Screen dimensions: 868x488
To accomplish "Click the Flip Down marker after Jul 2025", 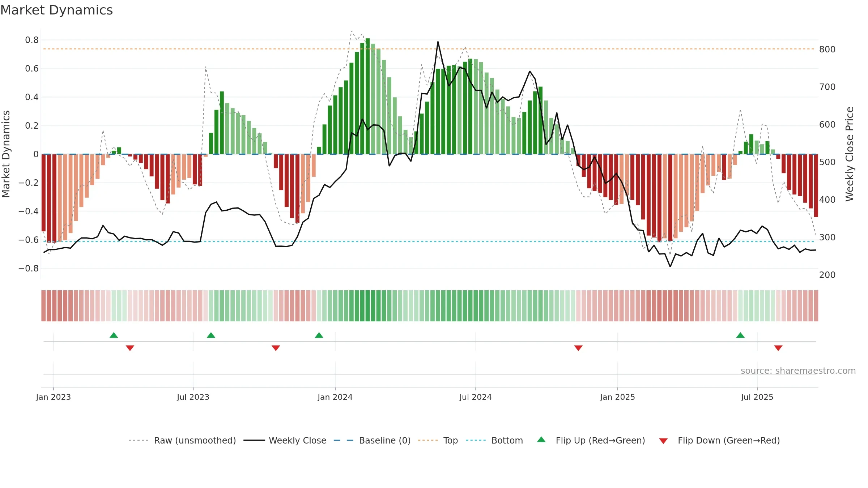I will tap(778, 348).
